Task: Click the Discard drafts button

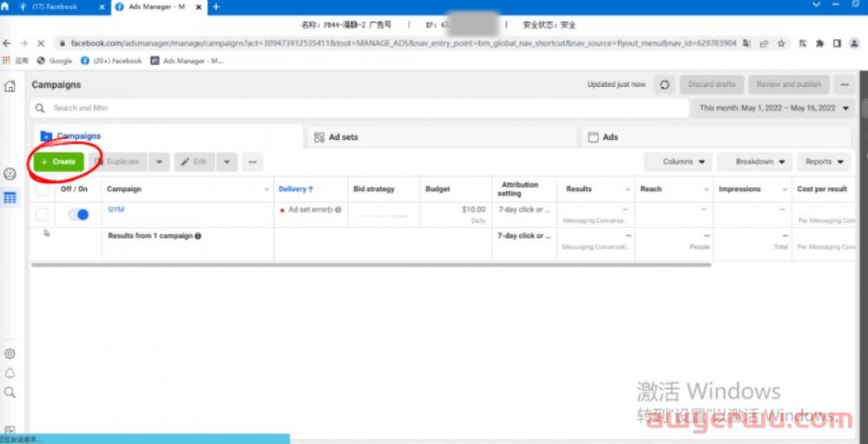Action: [712, 85]
